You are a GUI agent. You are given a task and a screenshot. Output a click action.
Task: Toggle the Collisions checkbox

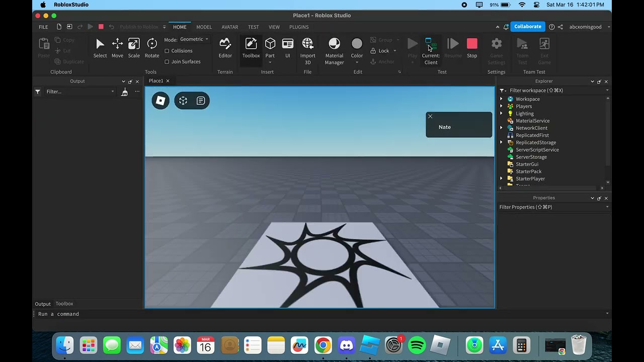tap(167, 50)
